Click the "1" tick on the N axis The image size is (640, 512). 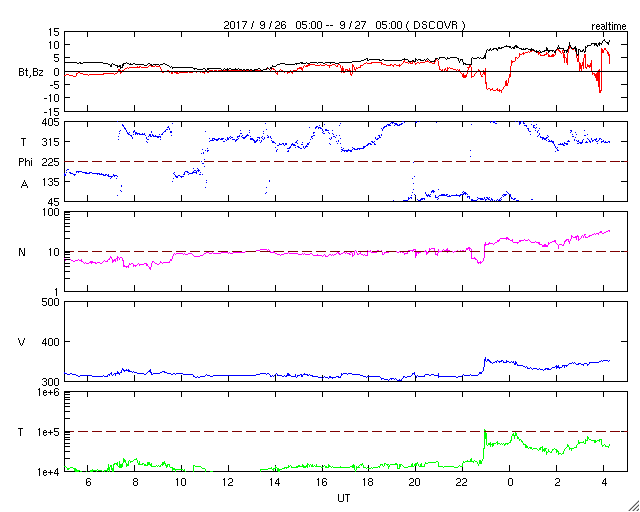click(57, 292)
